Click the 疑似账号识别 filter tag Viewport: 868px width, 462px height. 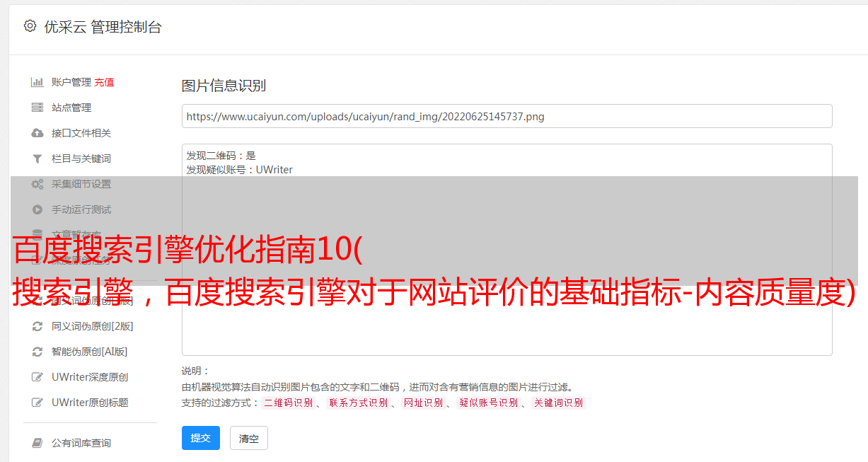[488, 403]
